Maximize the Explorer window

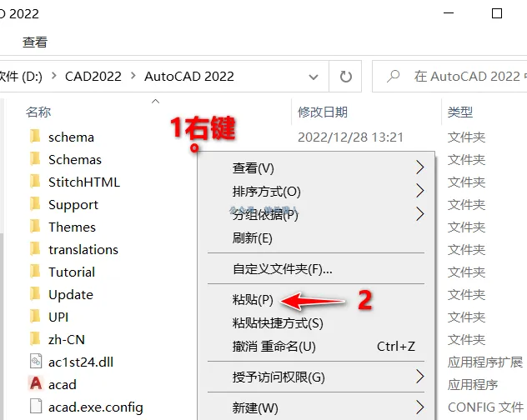click(497, 13)
